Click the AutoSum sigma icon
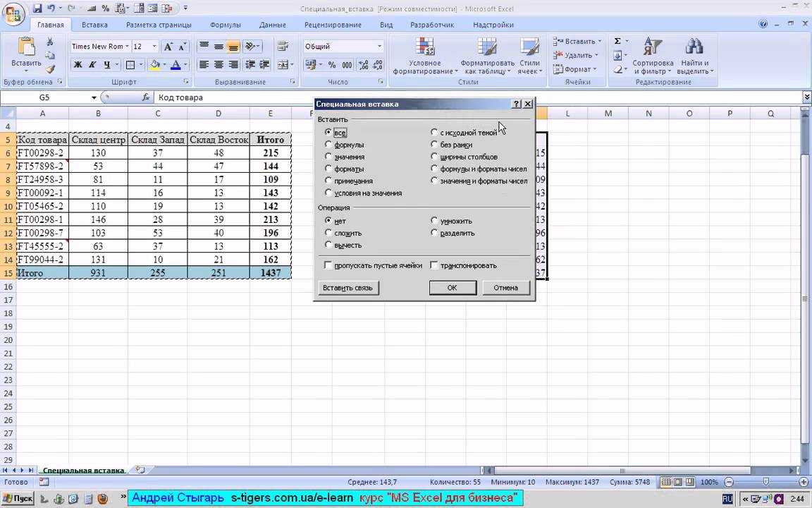This screenshot has width=812, height=508. click(617, 41)
